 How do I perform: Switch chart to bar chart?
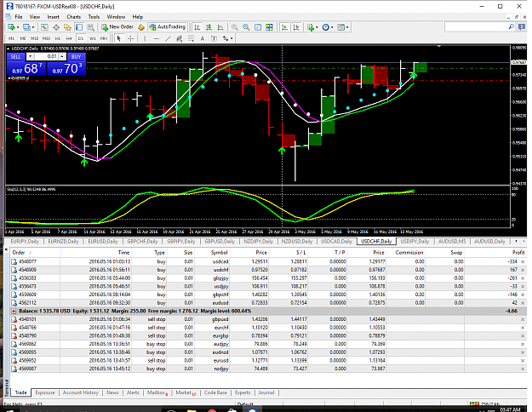pos(197,27)
